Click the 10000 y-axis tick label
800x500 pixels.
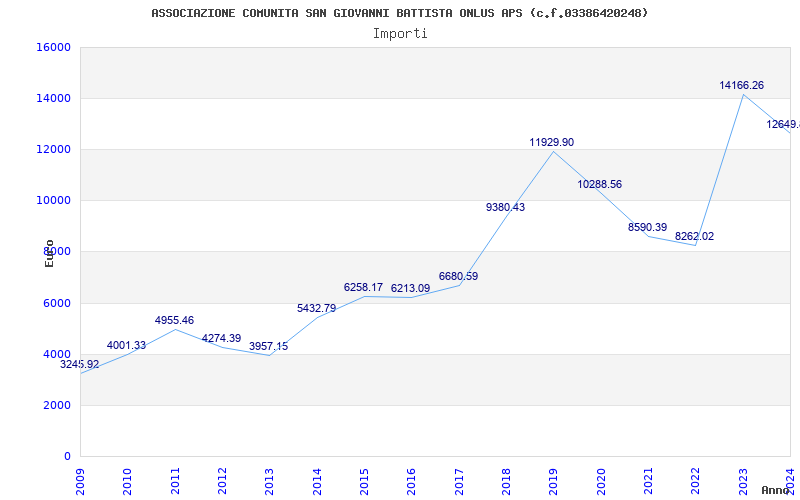click(53, 201)
